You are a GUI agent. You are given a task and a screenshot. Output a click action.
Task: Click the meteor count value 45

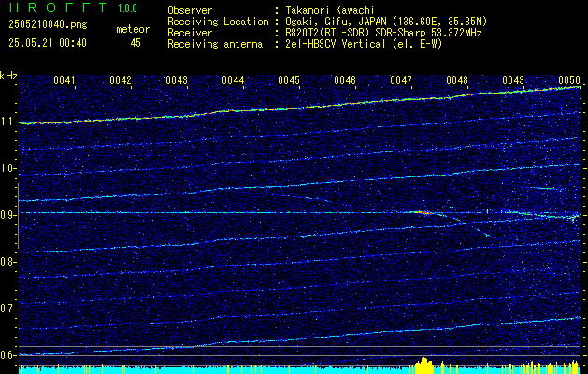click(x=136, y=43)
